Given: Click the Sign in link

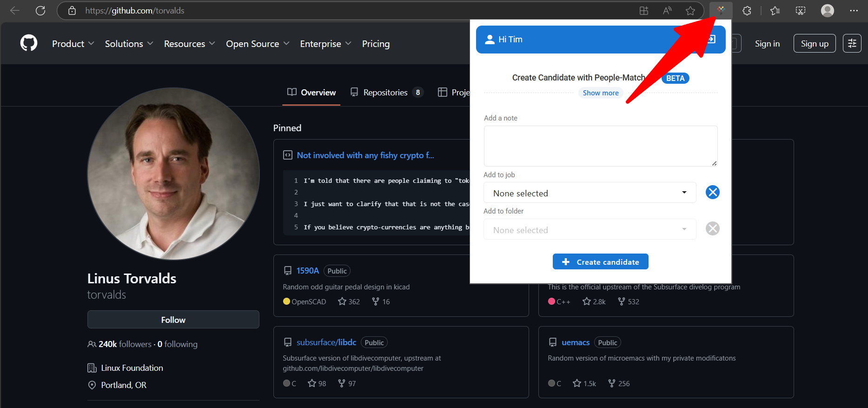Looking at the screenshot, I should point(767,44).
